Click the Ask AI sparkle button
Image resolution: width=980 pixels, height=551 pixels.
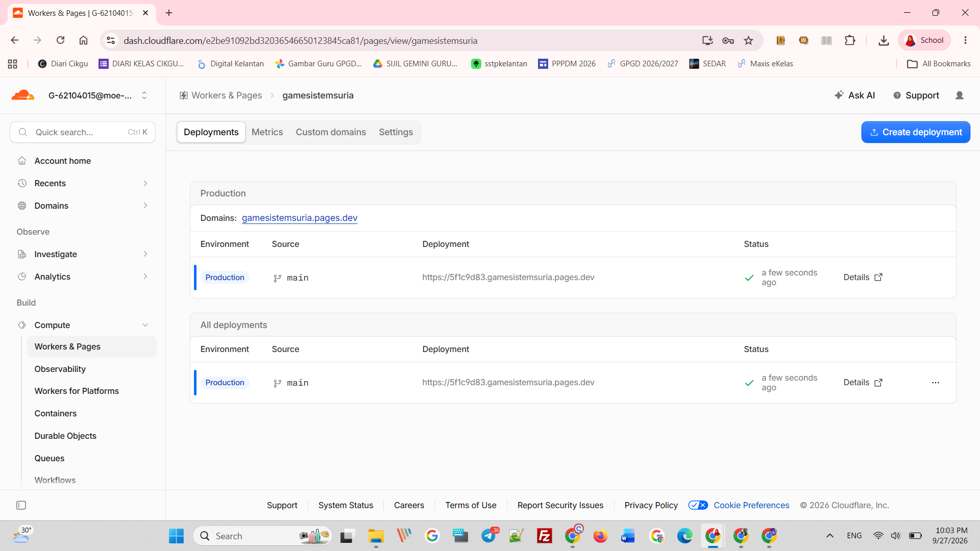click(854, 95)
